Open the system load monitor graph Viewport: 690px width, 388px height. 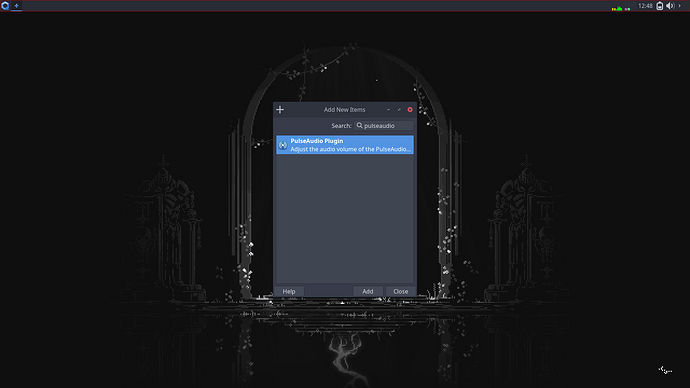pos(621,8)
